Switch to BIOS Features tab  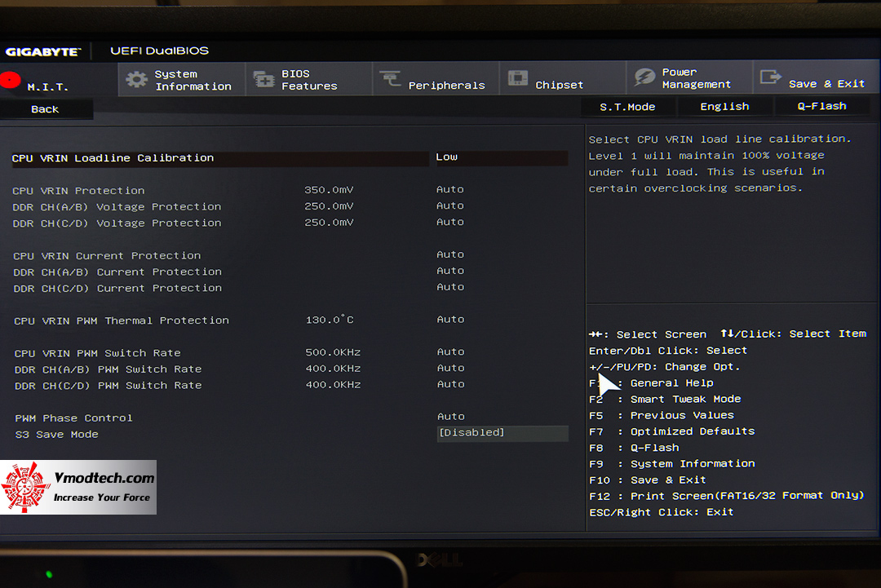[x=309, y=79]
